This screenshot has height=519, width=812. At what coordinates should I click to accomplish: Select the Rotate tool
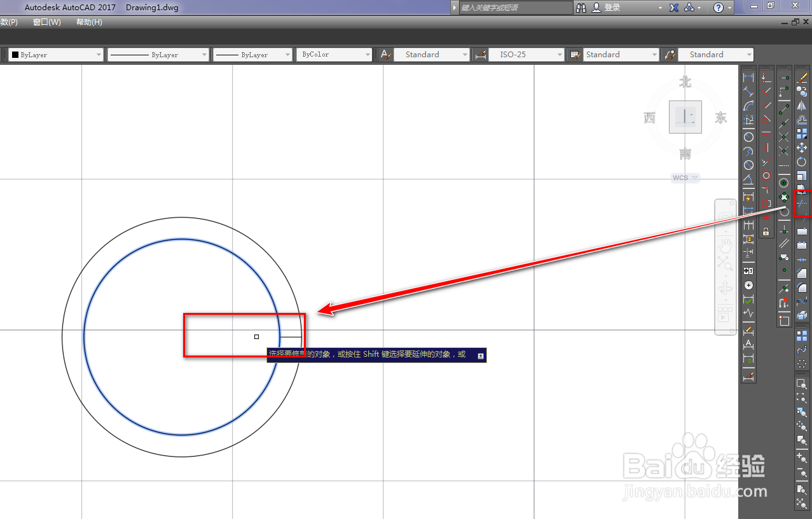801,162
